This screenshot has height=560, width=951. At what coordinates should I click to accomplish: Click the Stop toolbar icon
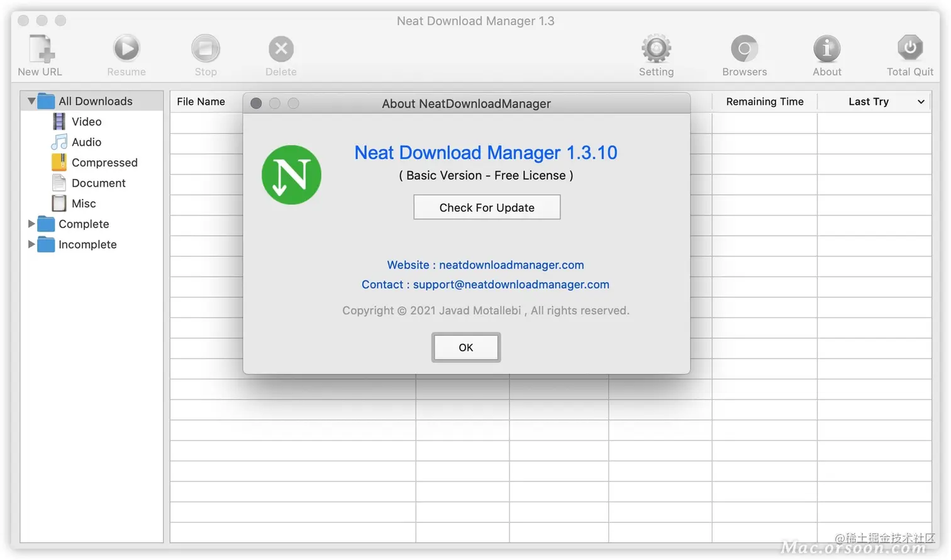pyautogui.click(x=206, y=48)
